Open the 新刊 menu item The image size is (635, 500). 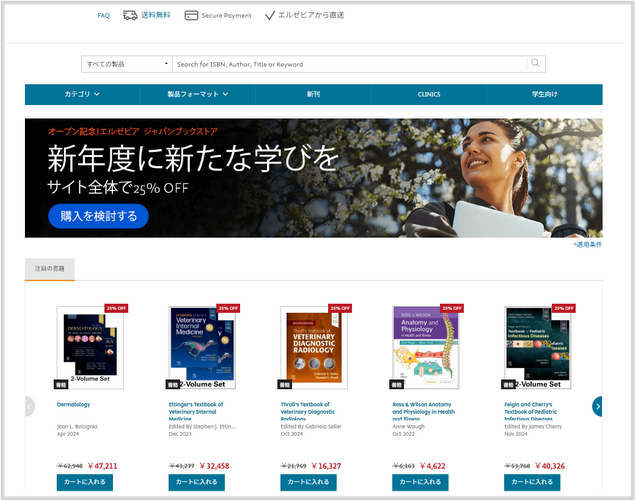pos(313,94)
